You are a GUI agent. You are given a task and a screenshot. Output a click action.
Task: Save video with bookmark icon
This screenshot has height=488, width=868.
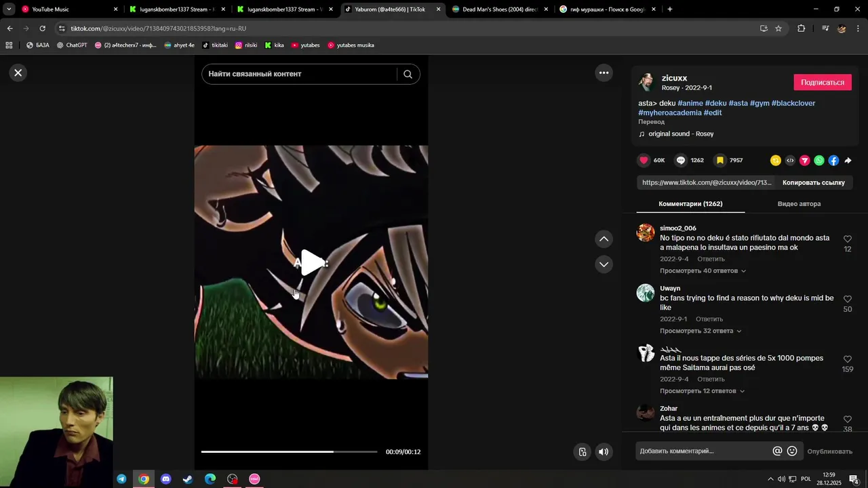pos(720,160)
